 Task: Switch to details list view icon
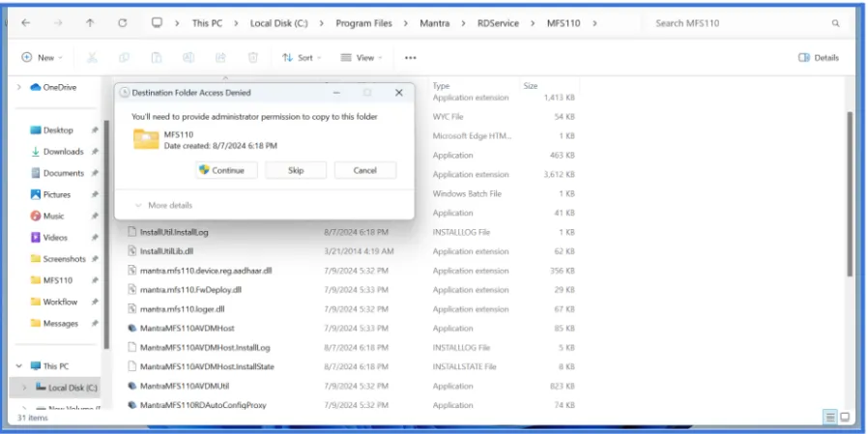(830, 417)
